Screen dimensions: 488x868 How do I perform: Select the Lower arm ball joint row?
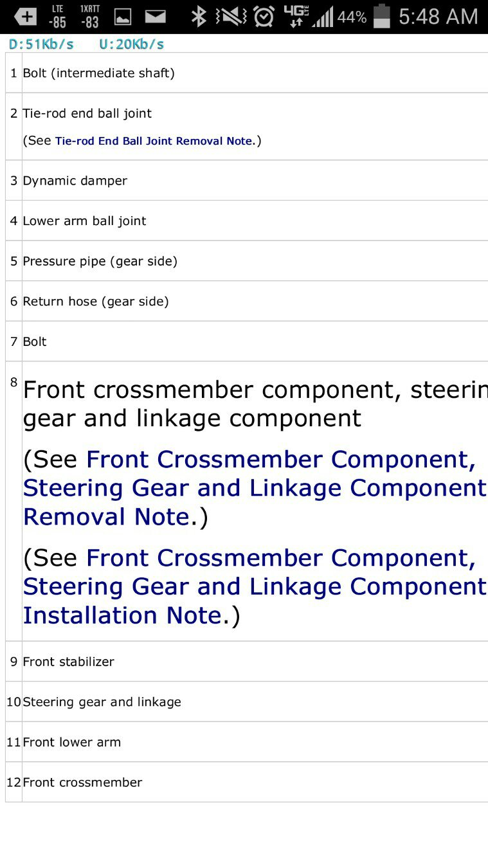tap(246, 221)
